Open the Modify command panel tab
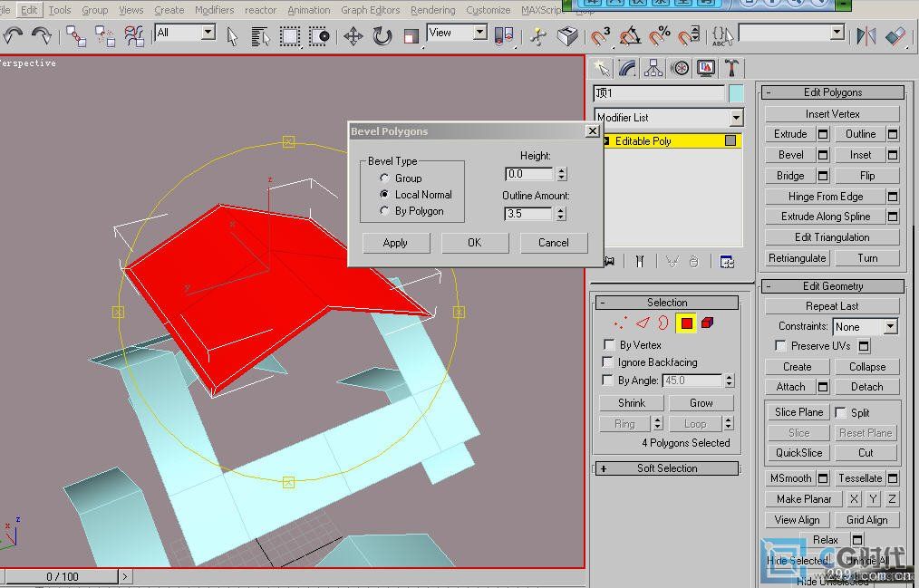919x588 pixels. [627, 69]
